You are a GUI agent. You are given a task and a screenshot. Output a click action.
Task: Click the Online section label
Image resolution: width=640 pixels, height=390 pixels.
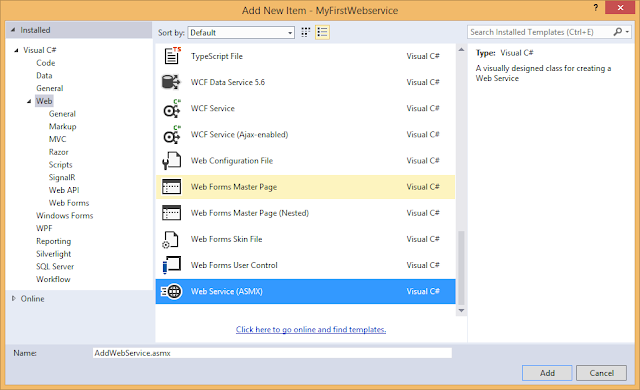tap(33, 299)
